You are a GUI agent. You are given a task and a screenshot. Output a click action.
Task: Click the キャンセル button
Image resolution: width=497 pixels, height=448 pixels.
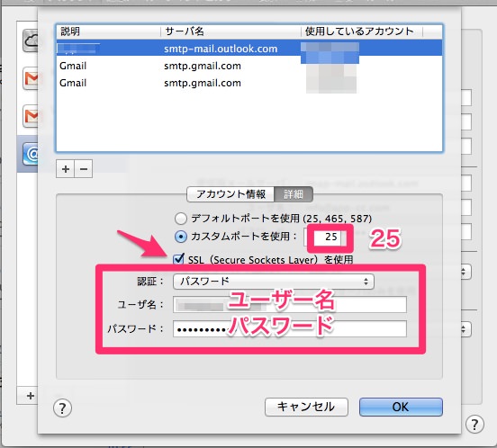pyautogui.click(x=306, y=407)
